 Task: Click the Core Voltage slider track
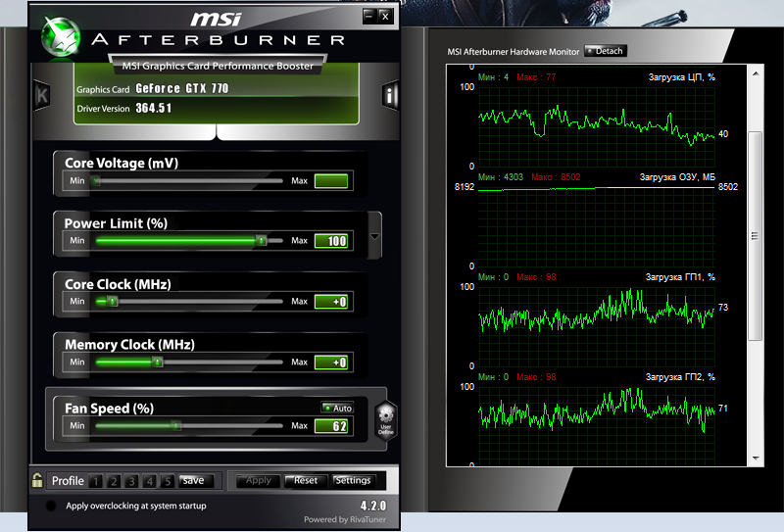tap(188, 180)
